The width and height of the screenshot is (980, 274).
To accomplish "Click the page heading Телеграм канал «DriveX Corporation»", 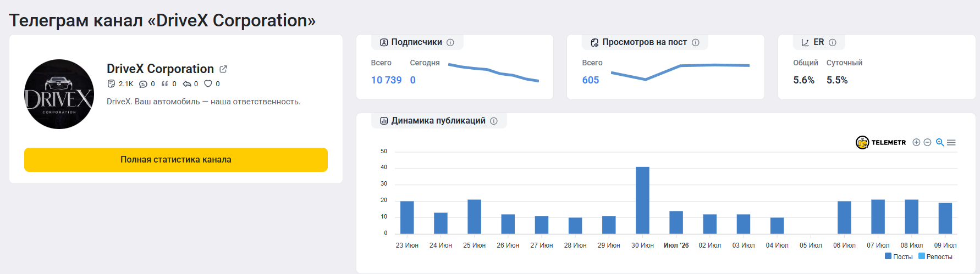I will coord(162,20).
